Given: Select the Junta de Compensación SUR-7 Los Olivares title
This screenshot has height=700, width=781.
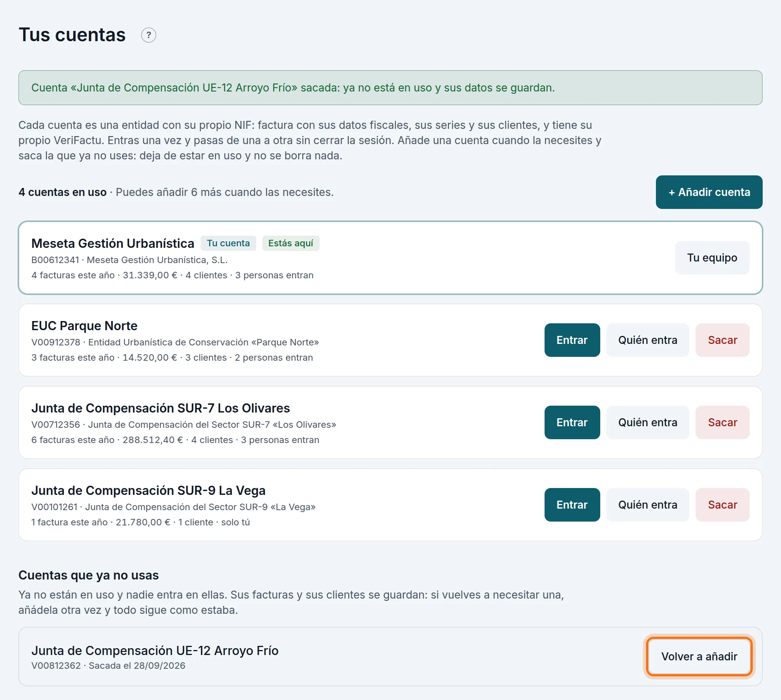Looking at the screenshot, I should click(x=161, y=408).
